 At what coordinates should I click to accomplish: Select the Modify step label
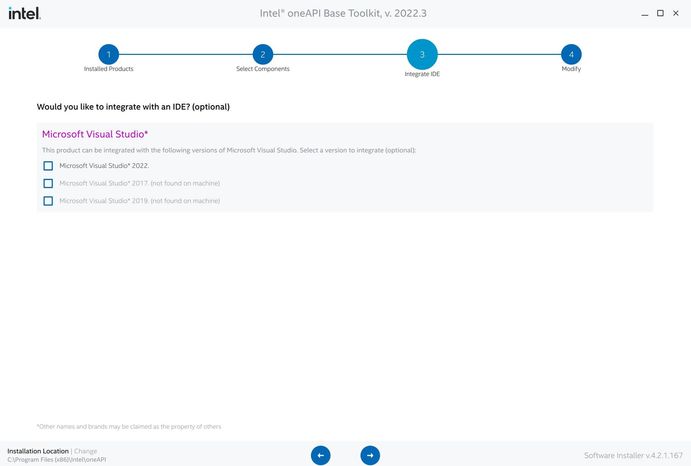(571, 69)
